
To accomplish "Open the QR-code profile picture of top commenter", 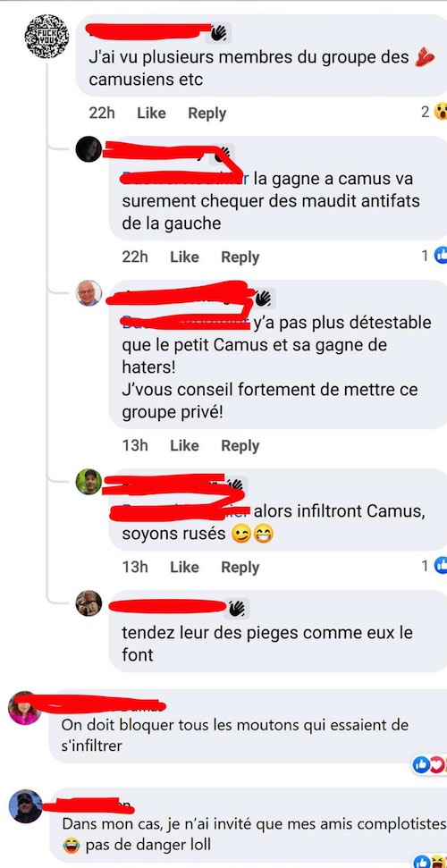I will (46, 37).
